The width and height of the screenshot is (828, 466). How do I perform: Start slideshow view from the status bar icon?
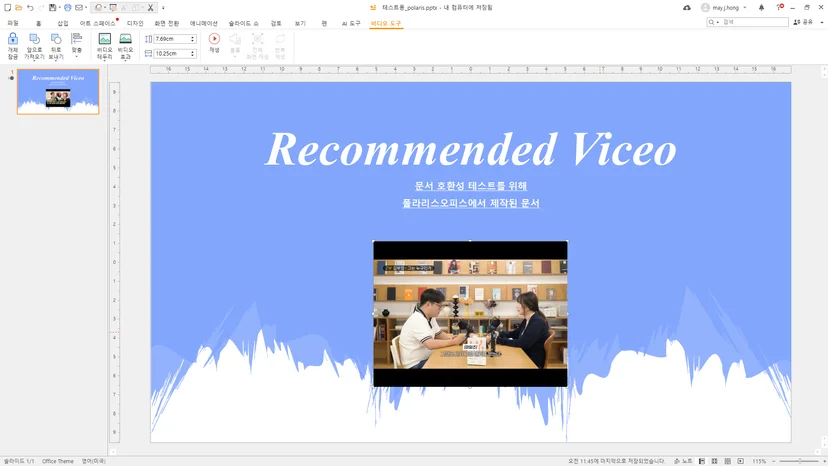pos(741,461)
